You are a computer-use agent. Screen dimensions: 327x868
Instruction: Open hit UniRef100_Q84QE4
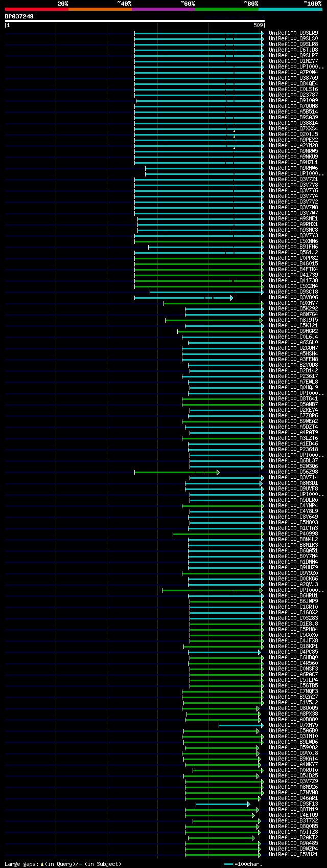[x=293, y=84]
